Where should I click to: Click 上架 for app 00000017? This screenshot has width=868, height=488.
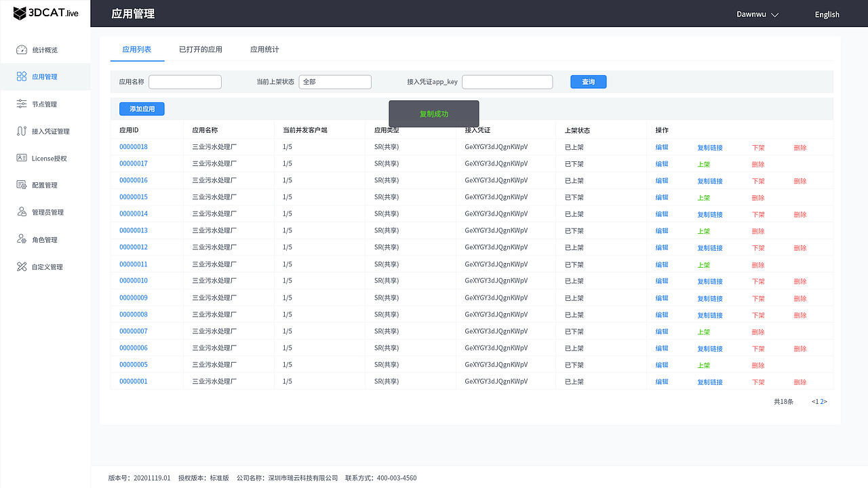[704, 164]
